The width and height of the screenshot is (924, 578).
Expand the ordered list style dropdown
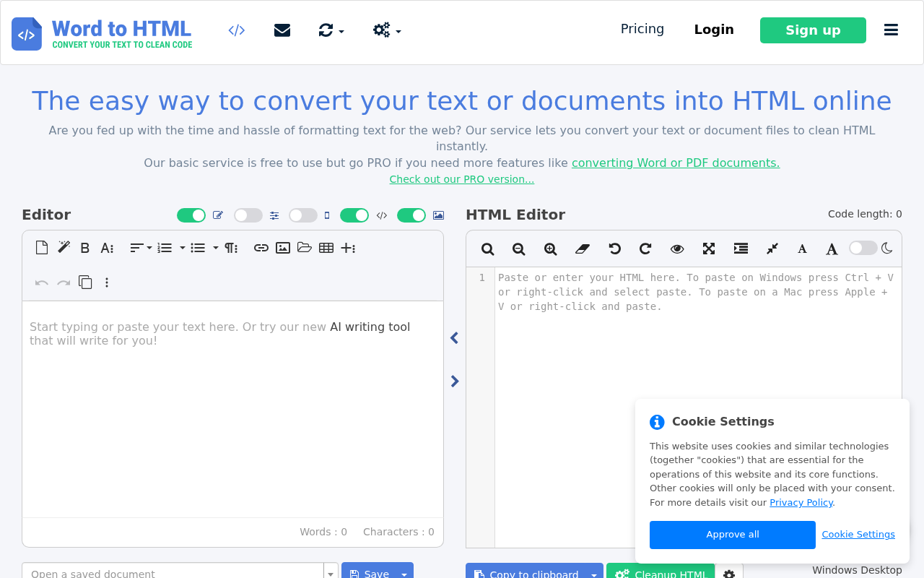(183, 248)
